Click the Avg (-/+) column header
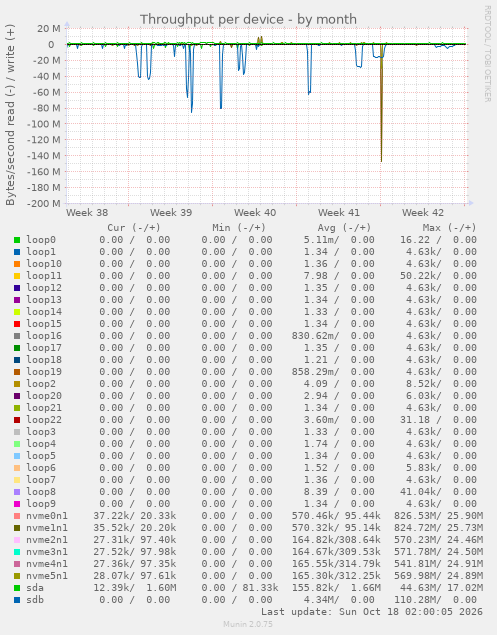The image size is (497, 635). pos(344,228)
